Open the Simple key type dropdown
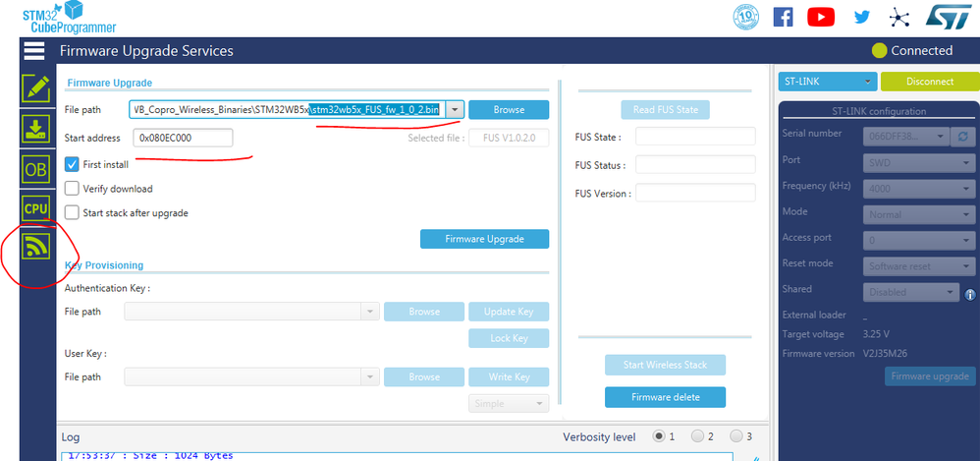Screen dimensions: 980x461 tap(509, 403)
